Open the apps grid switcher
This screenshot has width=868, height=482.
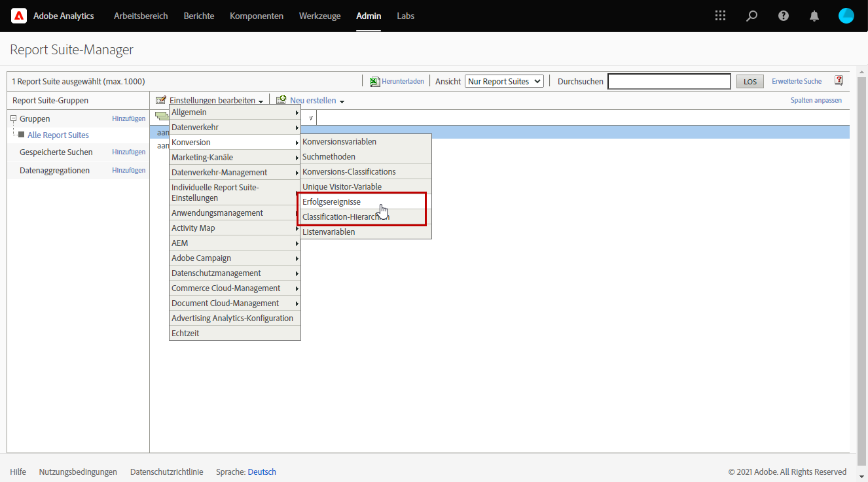click(720, 16)
